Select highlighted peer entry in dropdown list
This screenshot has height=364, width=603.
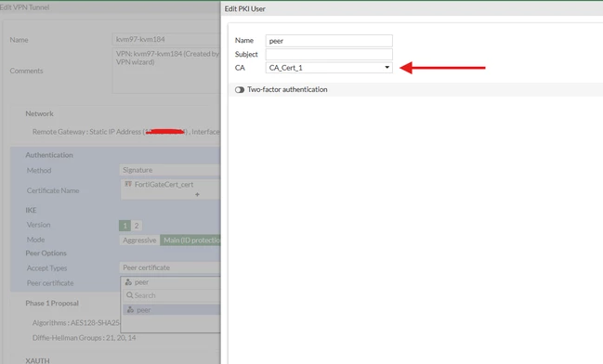172,310
